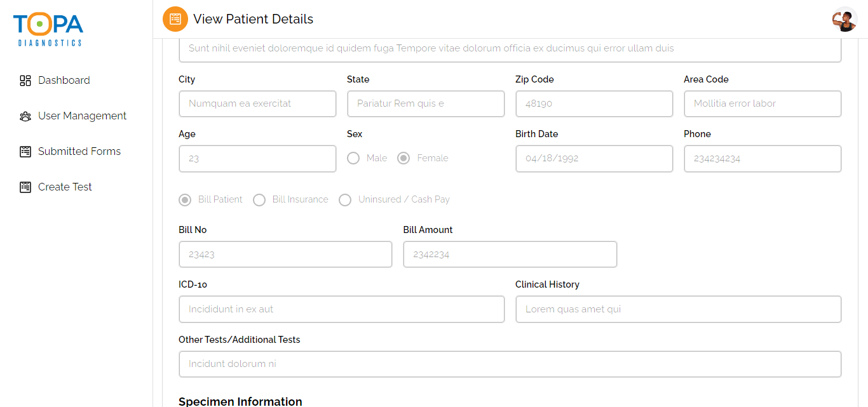Focus the Bill Amount field
This screenshot has height=407, width=868.
pyautogui.click(x=510, y=255)
